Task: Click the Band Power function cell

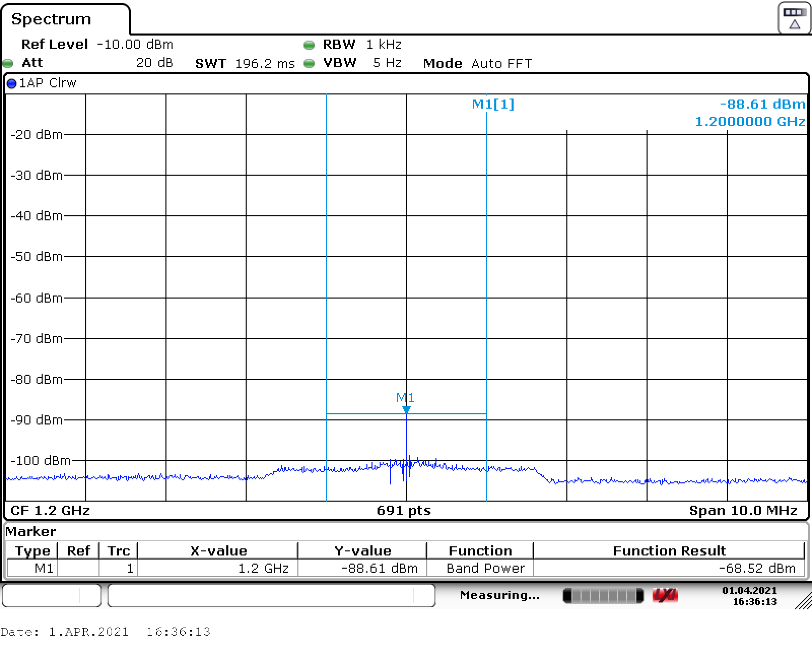Action: tap(485, 568)
